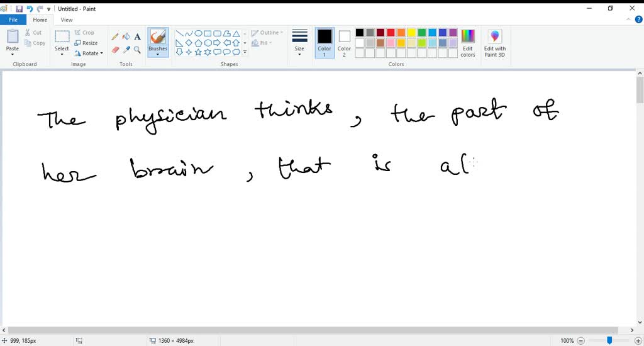Screen dimensions: 644x346
Task: Pick the red color swatch
Action: click(391, 33)
